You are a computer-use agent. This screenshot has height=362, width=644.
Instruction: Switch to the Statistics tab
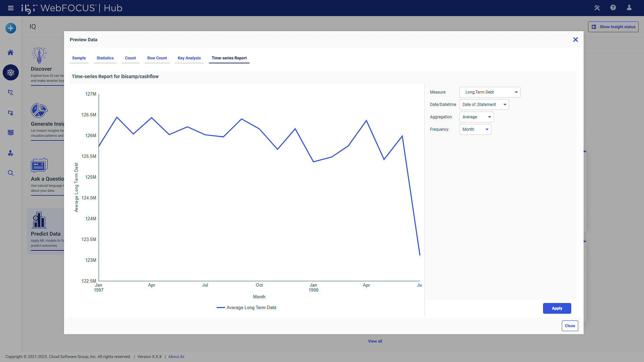(105, 58)
